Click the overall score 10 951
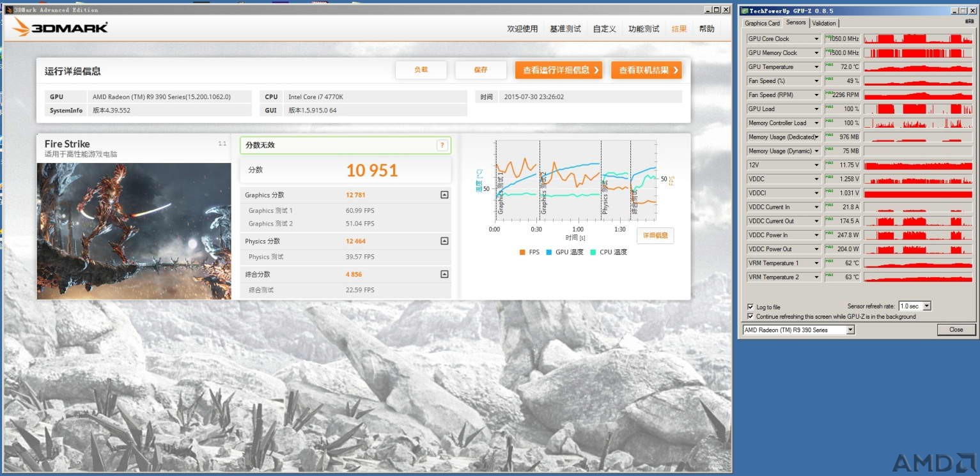 pos(372,171)
